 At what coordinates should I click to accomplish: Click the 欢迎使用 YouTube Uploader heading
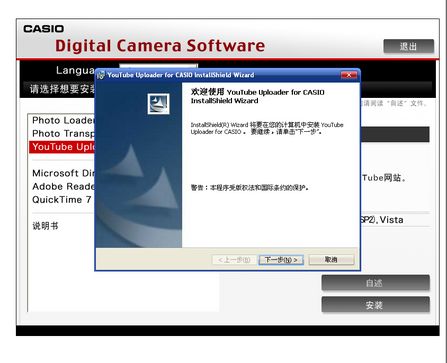(257, 96)
